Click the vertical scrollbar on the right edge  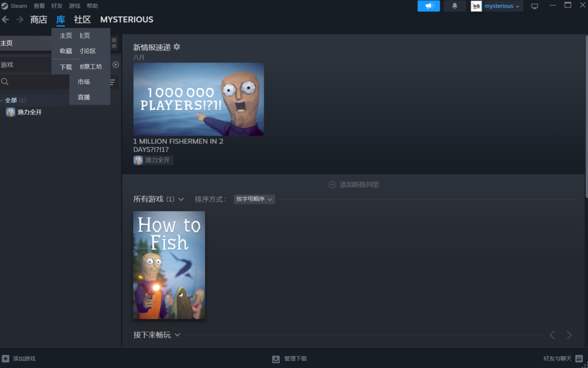pos(586,117)
